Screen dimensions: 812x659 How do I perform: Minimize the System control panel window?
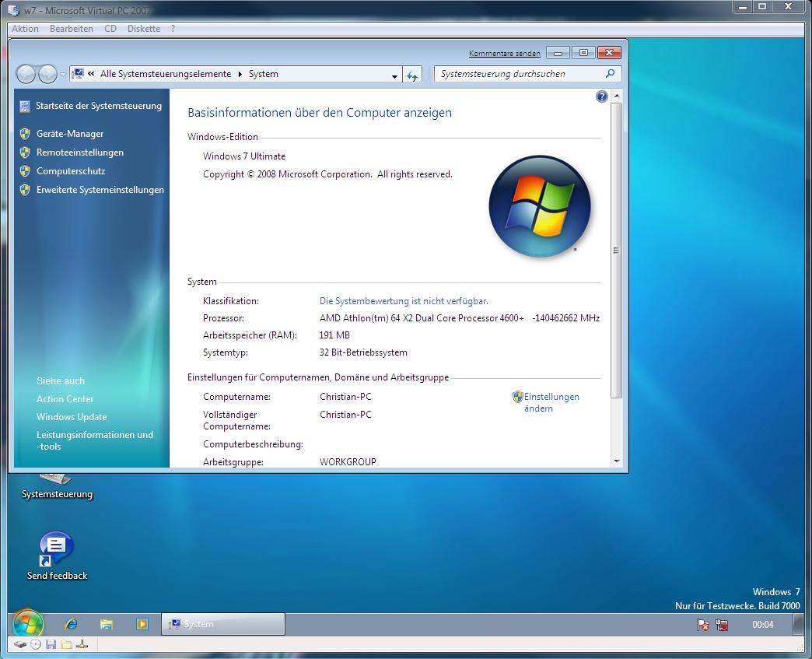tap(558, 53)
